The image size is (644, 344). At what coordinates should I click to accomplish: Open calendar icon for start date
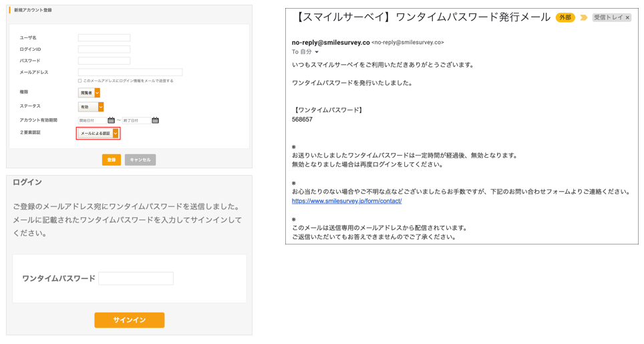[x=112, y=120]
